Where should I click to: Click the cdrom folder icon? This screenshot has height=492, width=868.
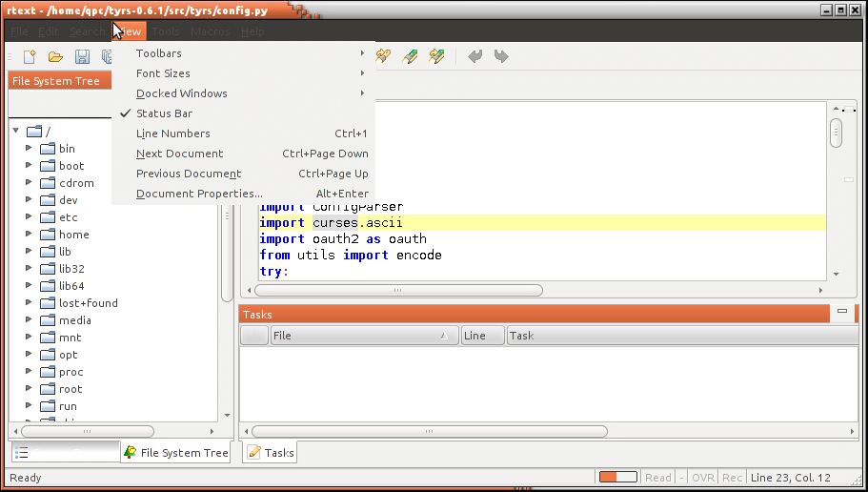[x=48, y=183]
